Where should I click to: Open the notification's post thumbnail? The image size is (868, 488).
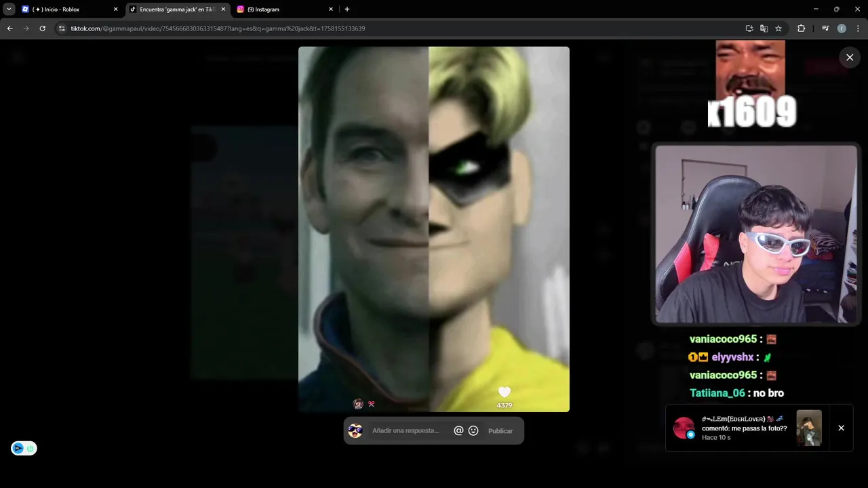click(x=809, y=428)
